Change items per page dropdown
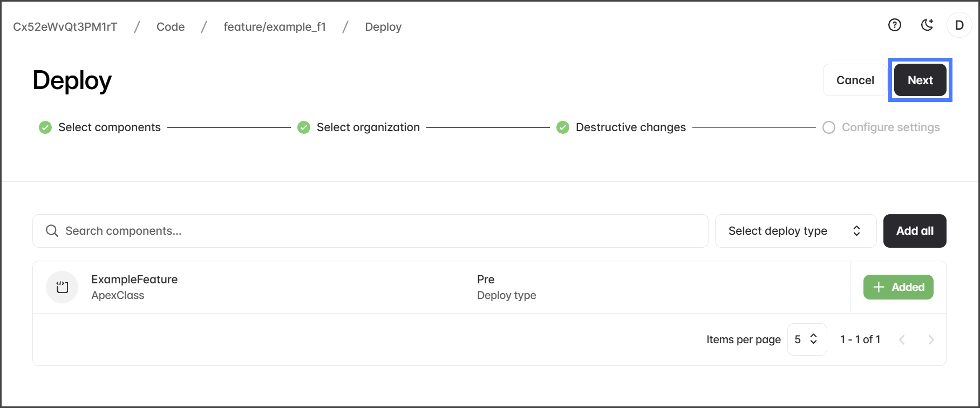This screenshot has height=408, width=980. [807, 339]
